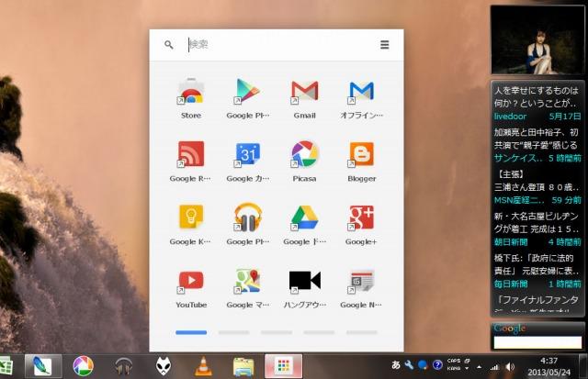Open the network signal tray icon
The image size is (588, 379).
[495, 367]
